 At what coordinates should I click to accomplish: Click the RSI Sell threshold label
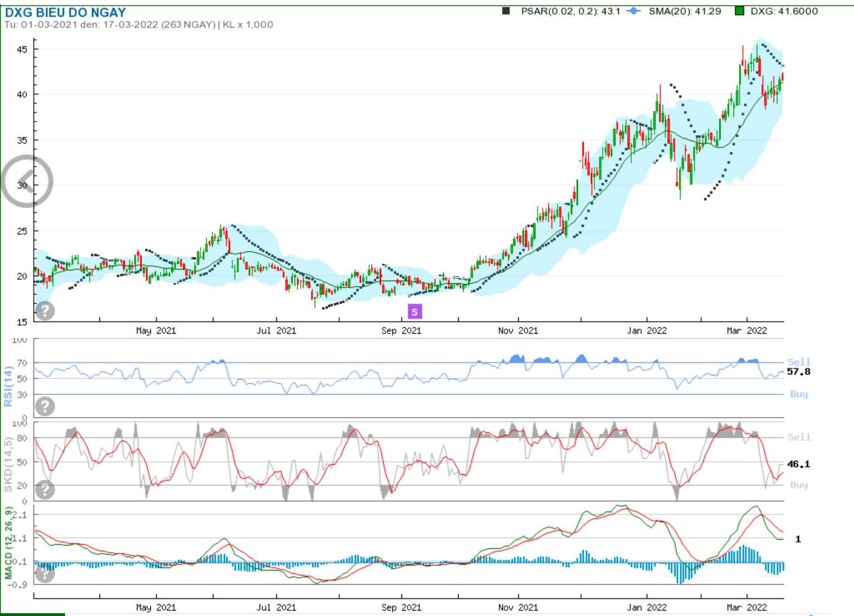799,362
